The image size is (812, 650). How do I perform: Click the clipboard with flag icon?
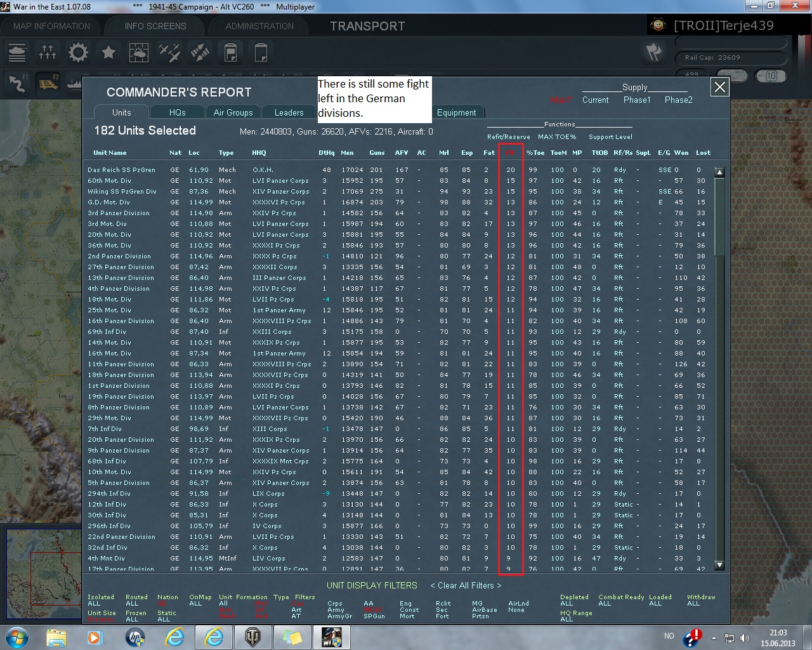coord(230,52)
